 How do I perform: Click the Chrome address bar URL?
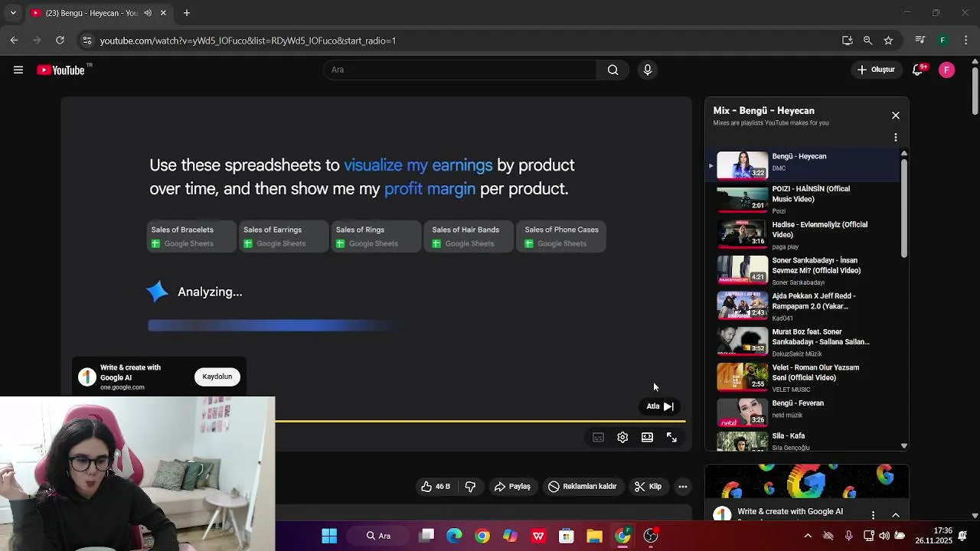[x=248, y=41]
